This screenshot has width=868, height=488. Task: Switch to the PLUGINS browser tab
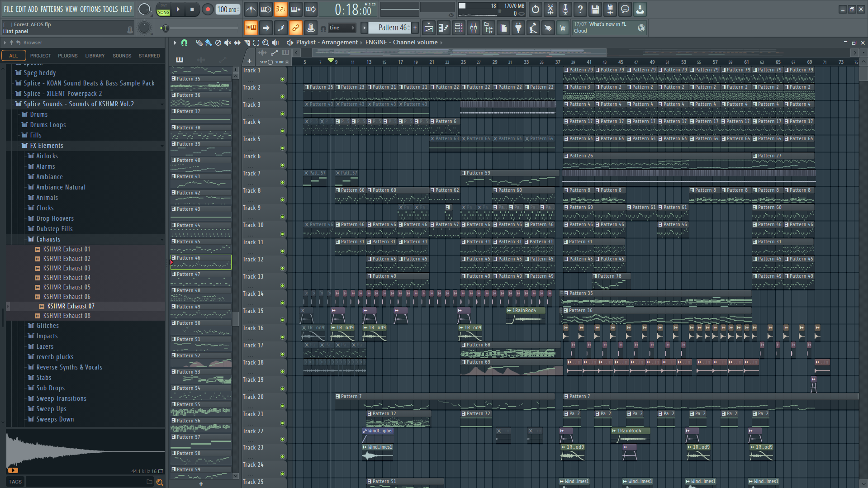[68, 56]
